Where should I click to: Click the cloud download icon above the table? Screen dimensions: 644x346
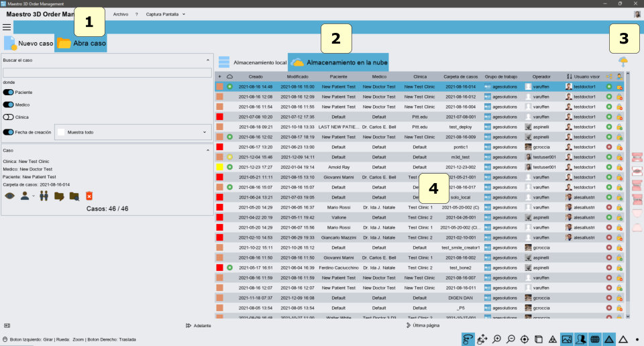pyautogui.click(x=623, y=62)
